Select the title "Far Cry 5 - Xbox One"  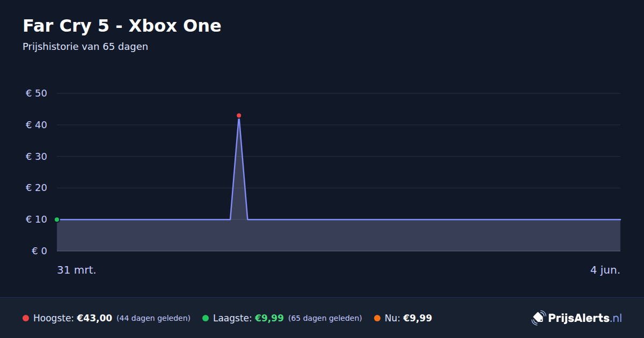pos(122,26)
